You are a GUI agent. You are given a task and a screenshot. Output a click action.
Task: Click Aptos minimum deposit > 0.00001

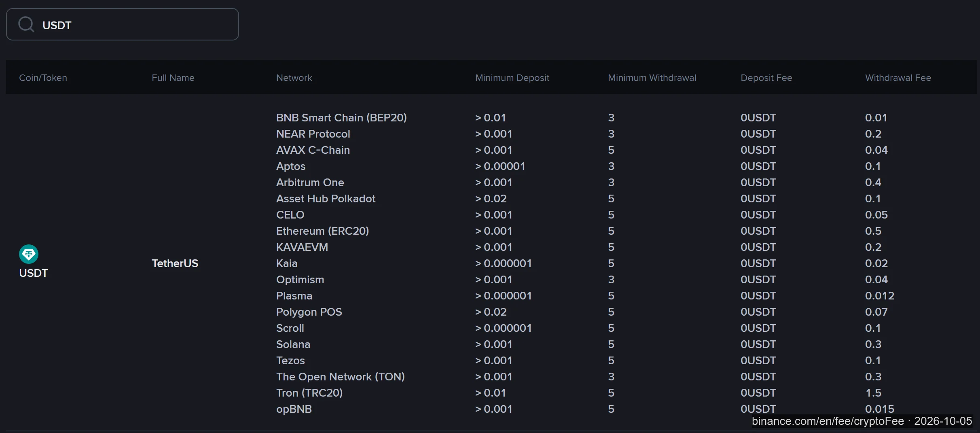[x=500, y=166]
